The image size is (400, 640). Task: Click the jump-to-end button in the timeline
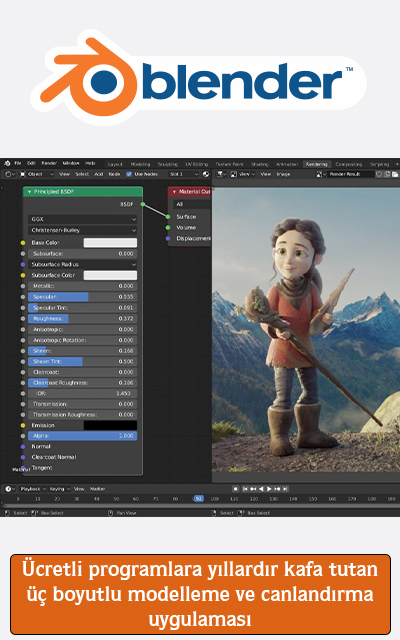285,489
